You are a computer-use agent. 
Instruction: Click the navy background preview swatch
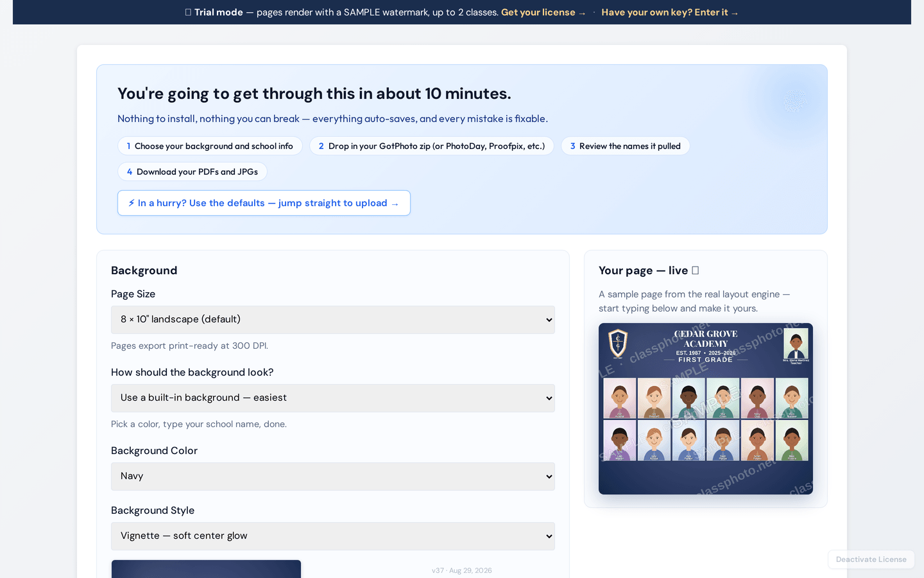[x=206, y=569]
